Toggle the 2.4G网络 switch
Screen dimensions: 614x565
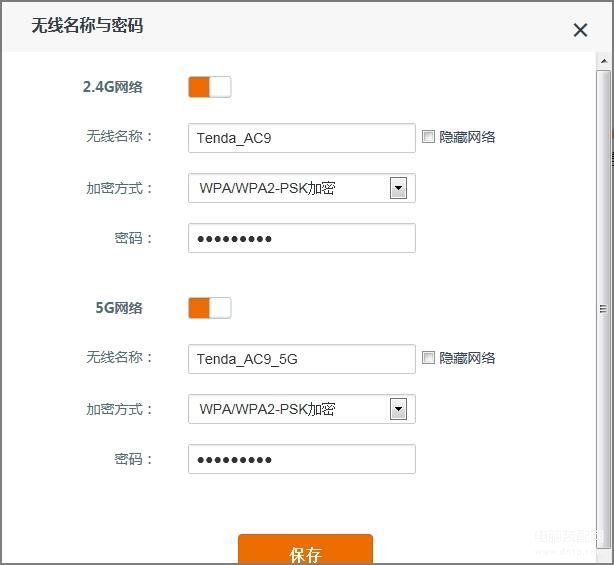coord(209,87)
